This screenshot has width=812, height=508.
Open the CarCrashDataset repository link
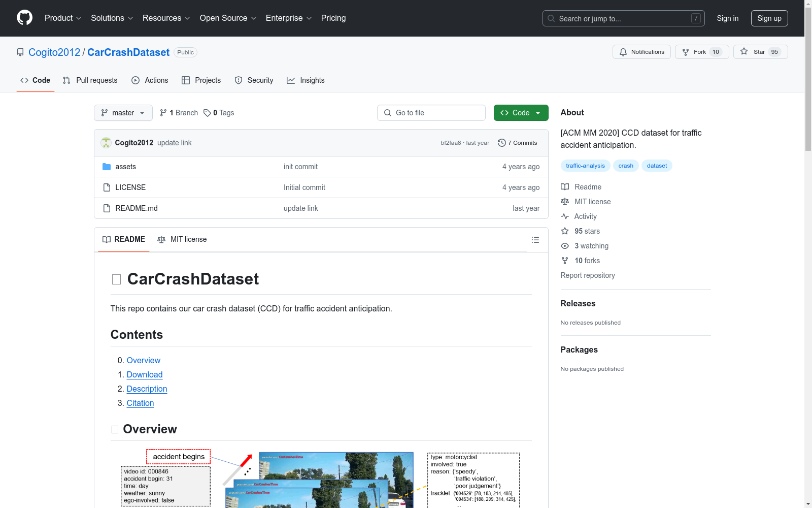(x=128, y=52)
